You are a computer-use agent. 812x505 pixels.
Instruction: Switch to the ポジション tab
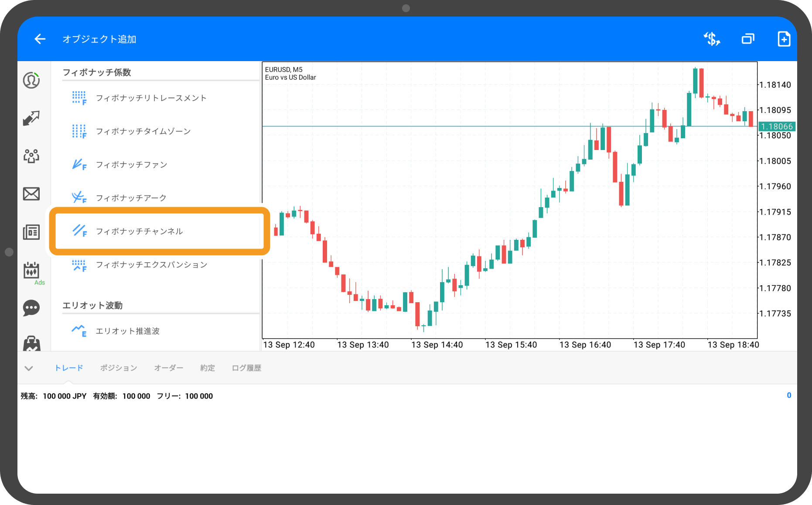(119, 368)
